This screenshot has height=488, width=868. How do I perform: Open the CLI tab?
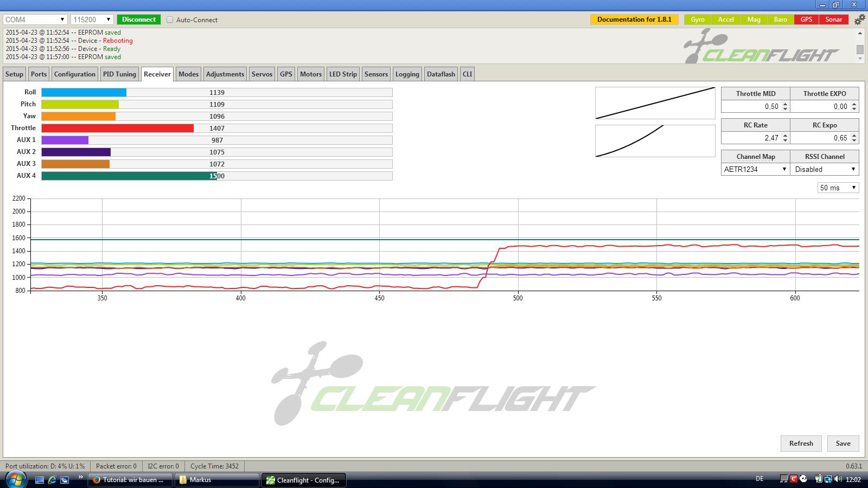click(x=468, y=74)
